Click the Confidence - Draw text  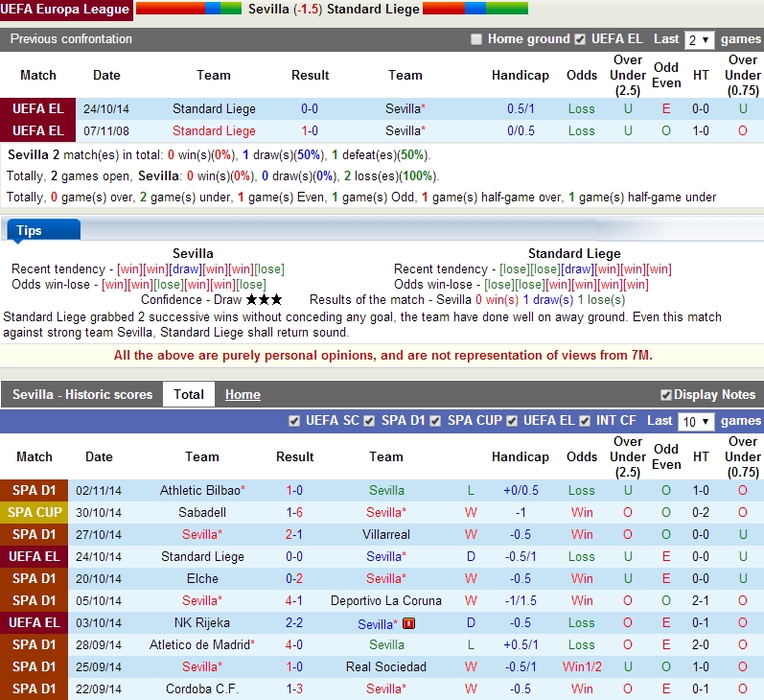191,299
